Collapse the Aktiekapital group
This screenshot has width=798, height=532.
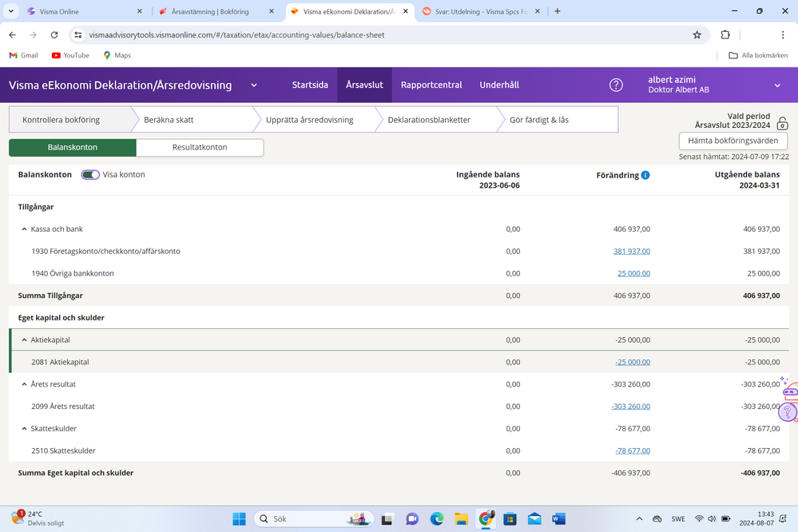tap(24, 339)
